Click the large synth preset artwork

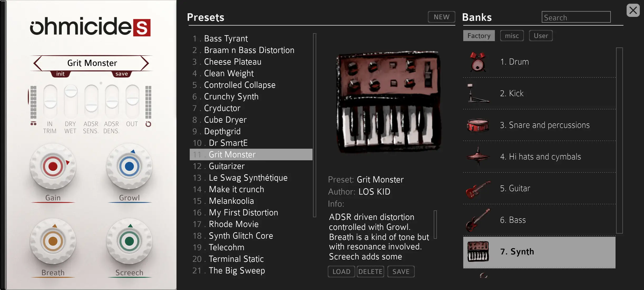click(x=388, y=102)
